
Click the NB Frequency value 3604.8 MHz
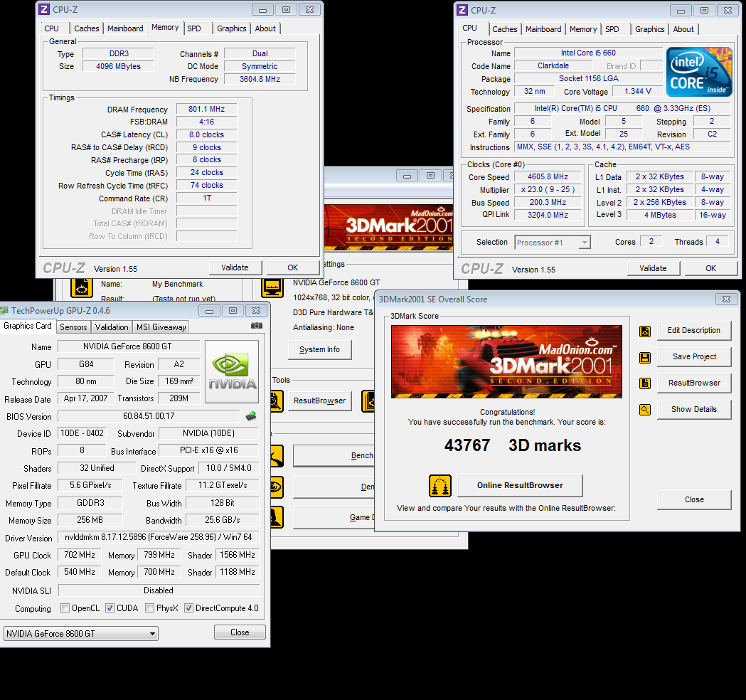(x=260, y=79)
